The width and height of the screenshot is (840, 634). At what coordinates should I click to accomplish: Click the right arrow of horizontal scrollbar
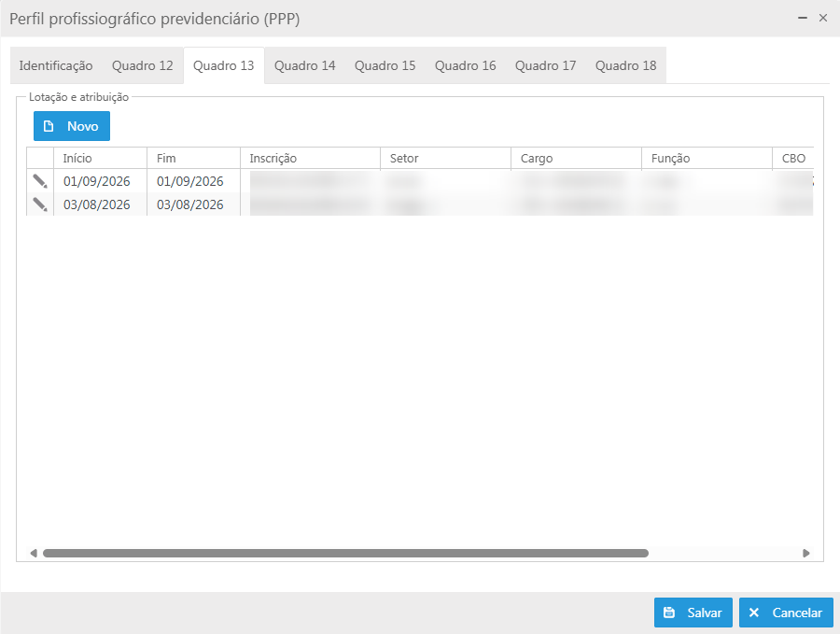(x=806, y=553)
